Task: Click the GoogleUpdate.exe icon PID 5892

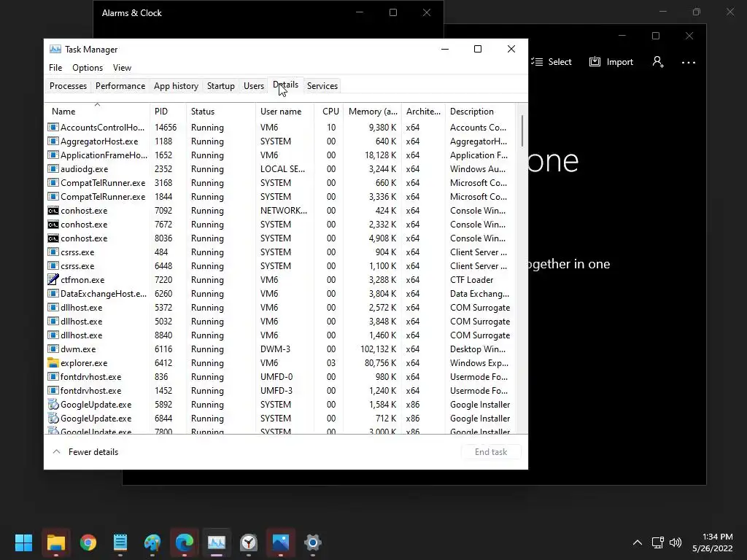Action: (x=53, y=404)
